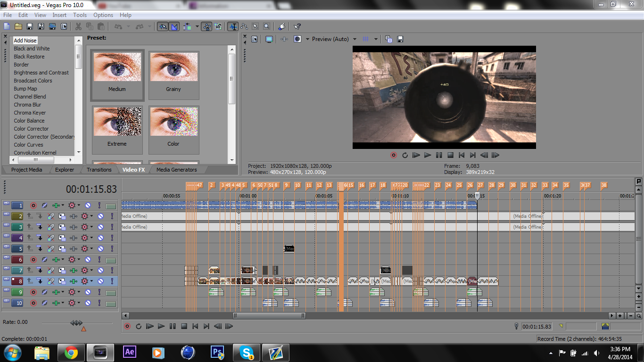Image resolution: width=644 pixels, height=362 pixels.
Task: Select the Normal Edit tool
Action: pos(233,26)
